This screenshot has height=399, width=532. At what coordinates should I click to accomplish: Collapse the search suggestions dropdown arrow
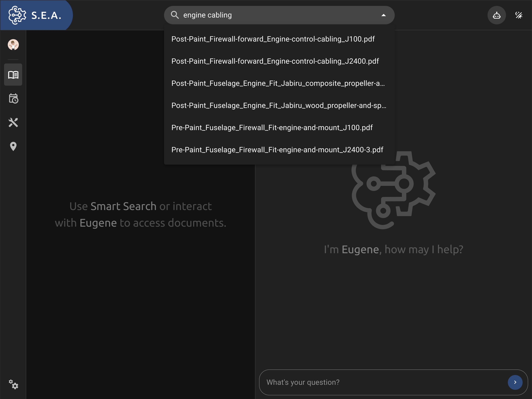pyautogui.click(x=384, y=15)
